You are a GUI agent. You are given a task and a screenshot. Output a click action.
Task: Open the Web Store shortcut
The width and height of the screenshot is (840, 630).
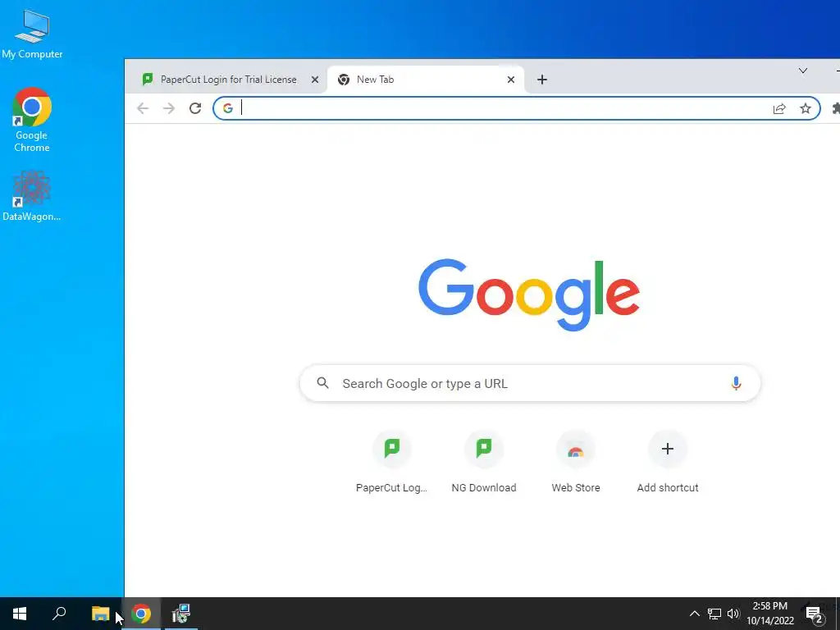pos(576,462)
